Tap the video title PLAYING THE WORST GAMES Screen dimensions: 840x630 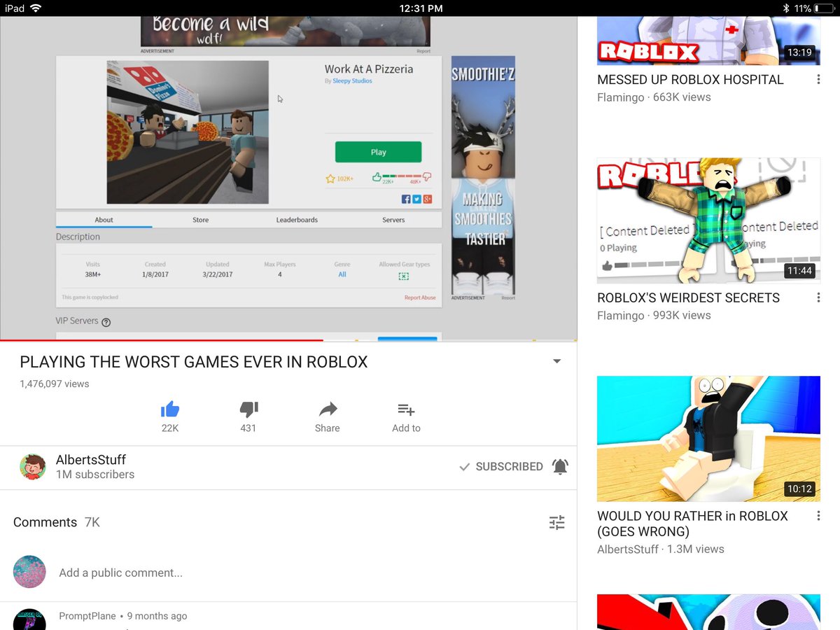tap(194, 362)
